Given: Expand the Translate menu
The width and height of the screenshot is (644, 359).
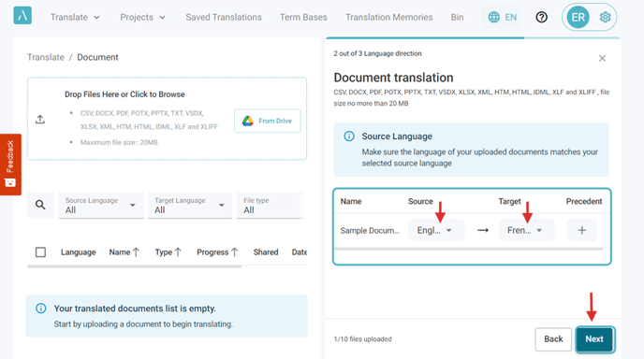Looking at the screenshot, I should (x=75, y=17).
